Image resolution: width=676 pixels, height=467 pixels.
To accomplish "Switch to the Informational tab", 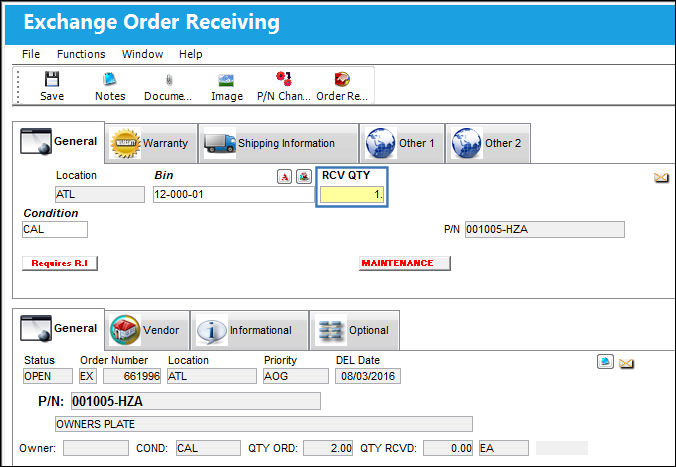I will (250, 330).
